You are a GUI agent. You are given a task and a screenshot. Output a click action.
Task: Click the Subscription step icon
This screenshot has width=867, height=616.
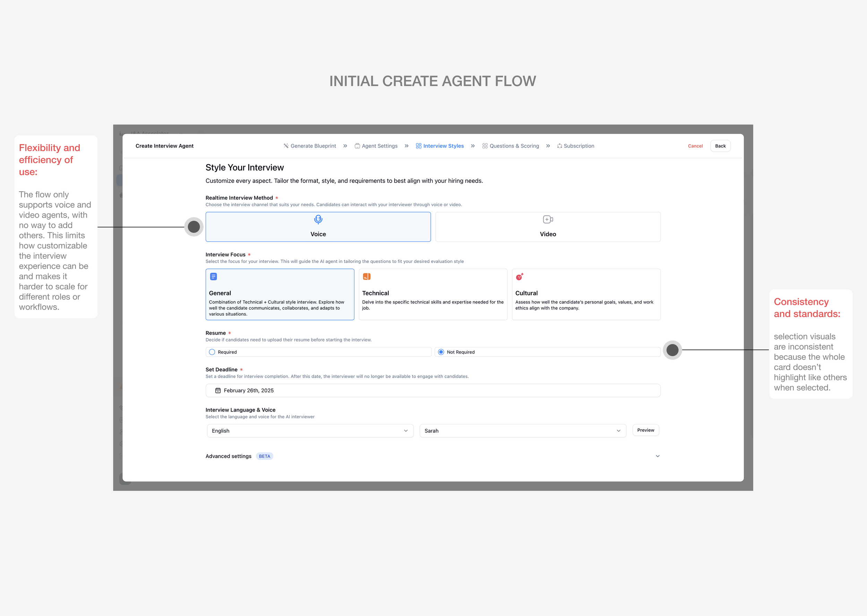(x=559, y=146)
